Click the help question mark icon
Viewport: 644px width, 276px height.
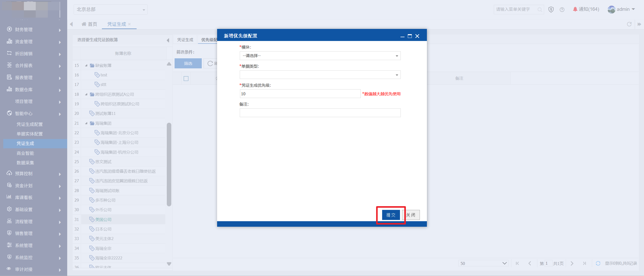(x=562, y=10)
